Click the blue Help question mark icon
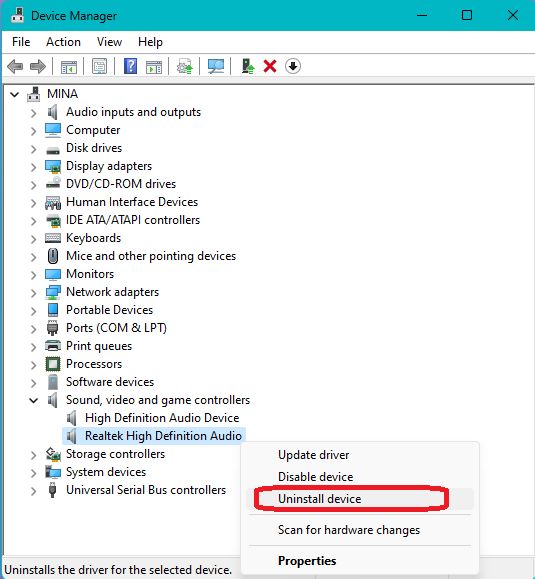Viewport: 535px width, 579px height. tap(130, 66)
